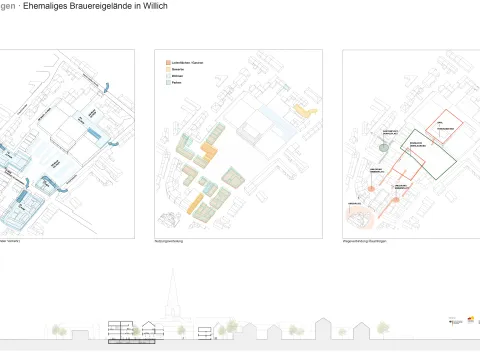The width and height of the screenshot is (480, 360).
Task: Click the green circle marker in right diagram
Action: (x=384, y=148)
